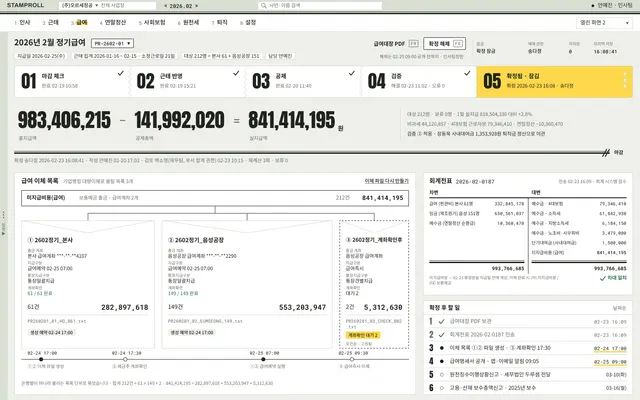Image resolution: width=640 pixels, height=400 pixels.
Task: Open the 근태 tab
Action: pos(51,22)
